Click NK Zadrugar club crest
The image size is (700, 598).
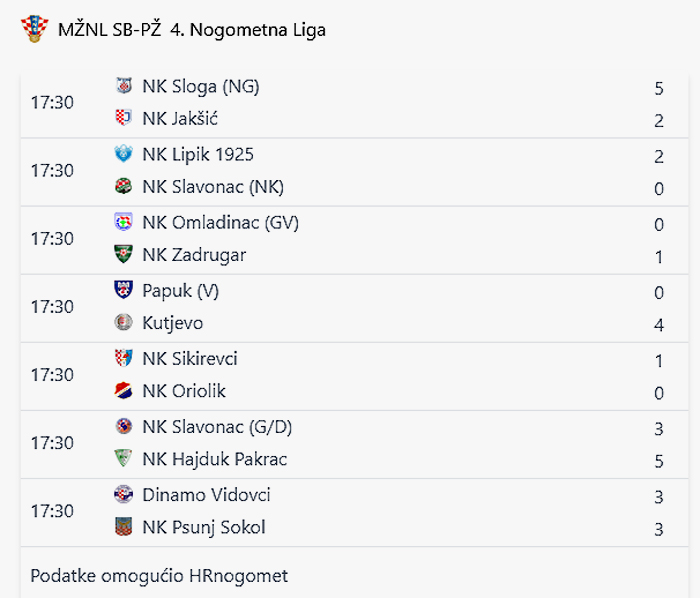click(x=124, y=254)
